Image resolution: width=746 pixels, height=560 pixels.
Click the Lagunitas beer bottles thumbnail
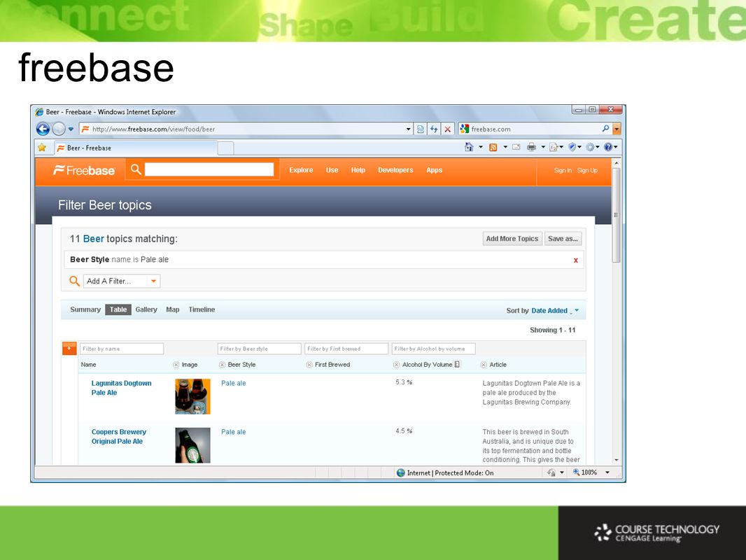point(192,396)
